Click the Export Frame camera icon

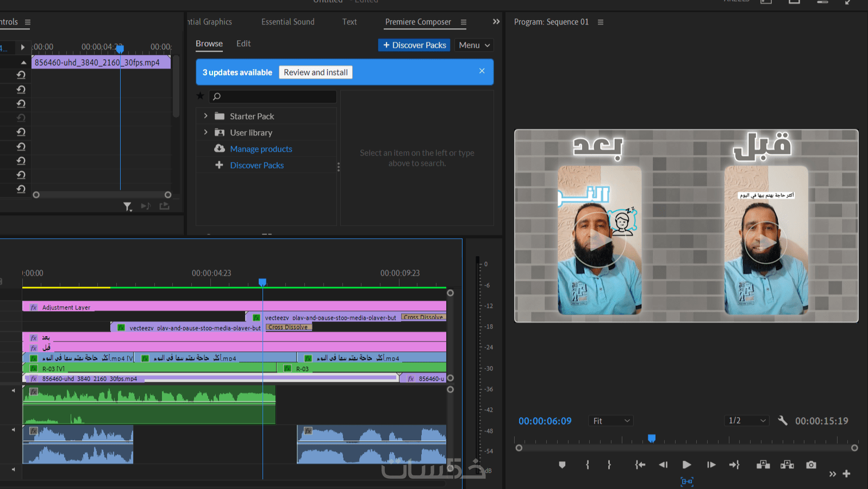811,465
